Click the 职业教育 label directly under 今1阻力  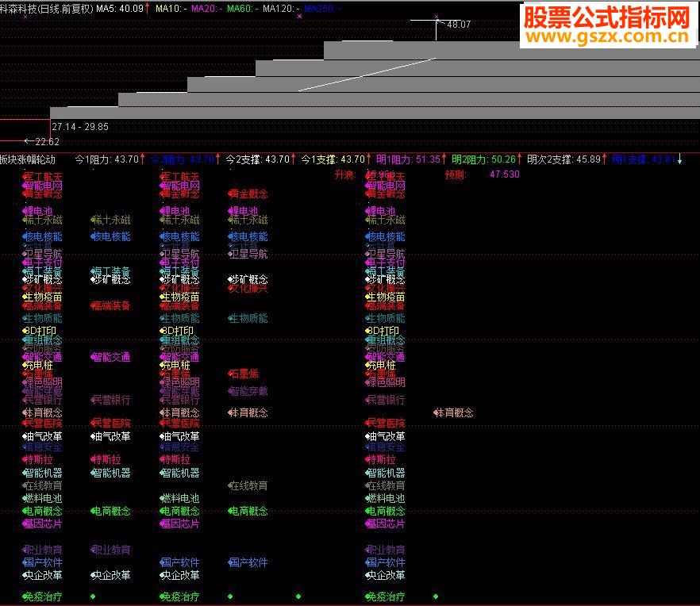click(x=111, y=550)
